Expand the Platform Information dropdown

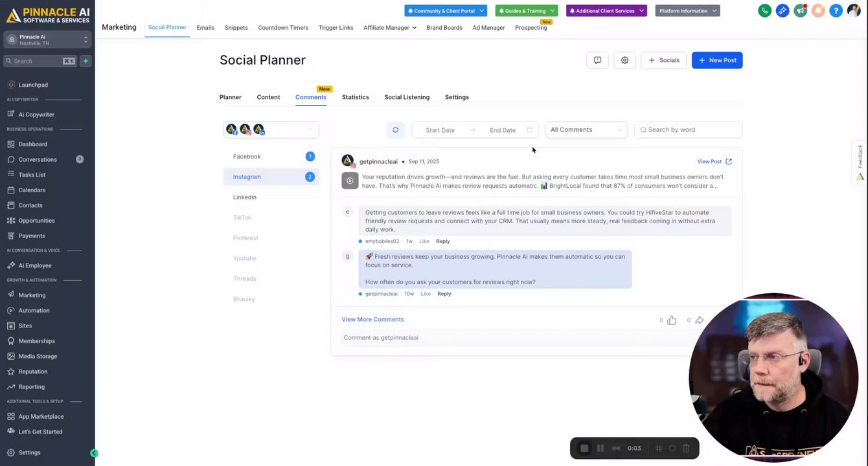pyautogui.click(x=687, y=11)
